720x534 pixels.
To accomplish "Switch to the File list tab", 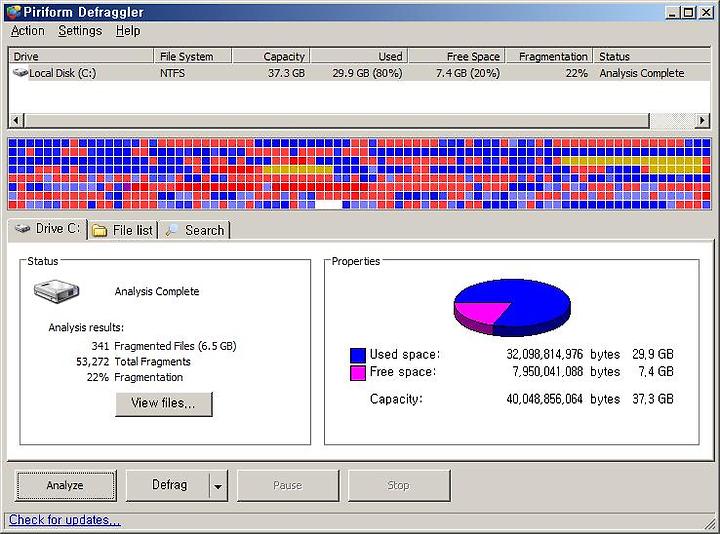I will tap(123, 230).
